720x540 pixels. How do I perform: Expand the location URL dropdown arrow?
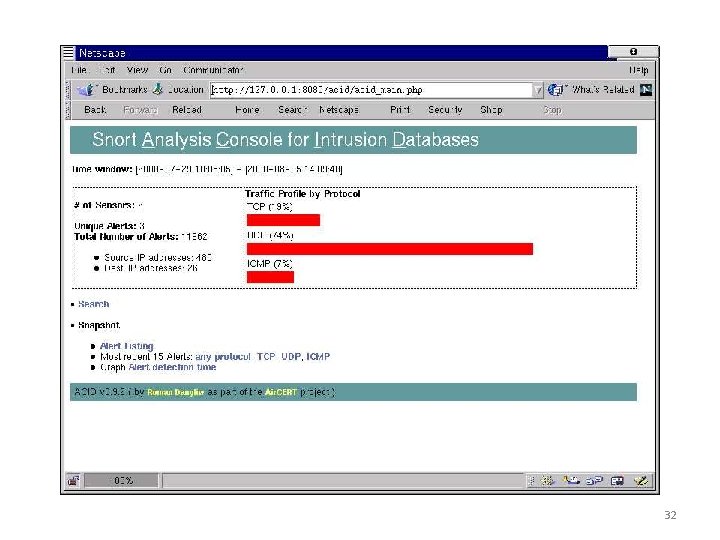pos(538,90)
